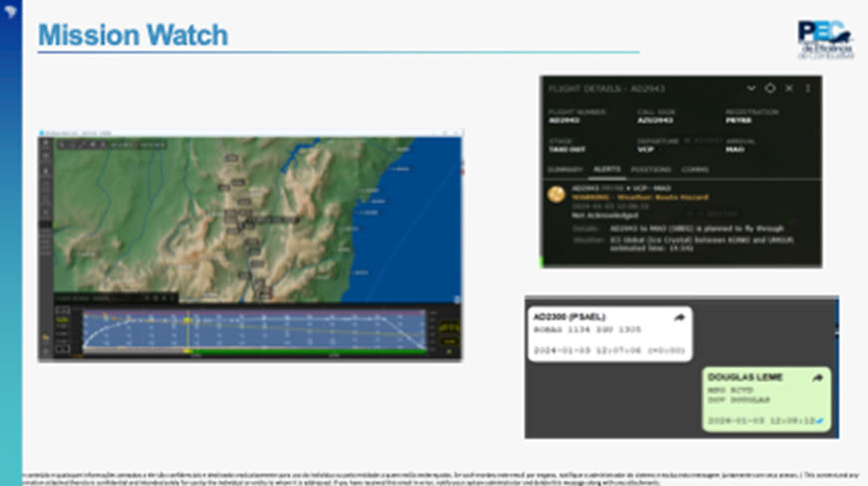868x486 pixels.
Task: Open the Comms tab
Action: click(696, 169)
